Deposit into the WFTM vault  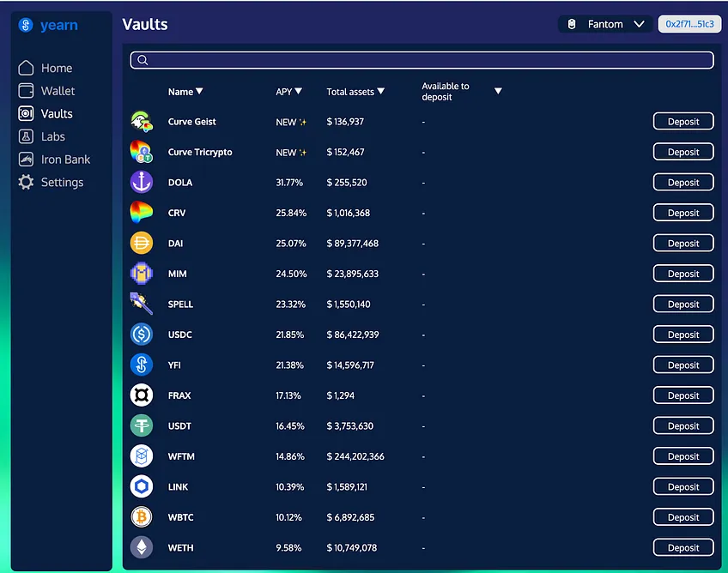683,456
